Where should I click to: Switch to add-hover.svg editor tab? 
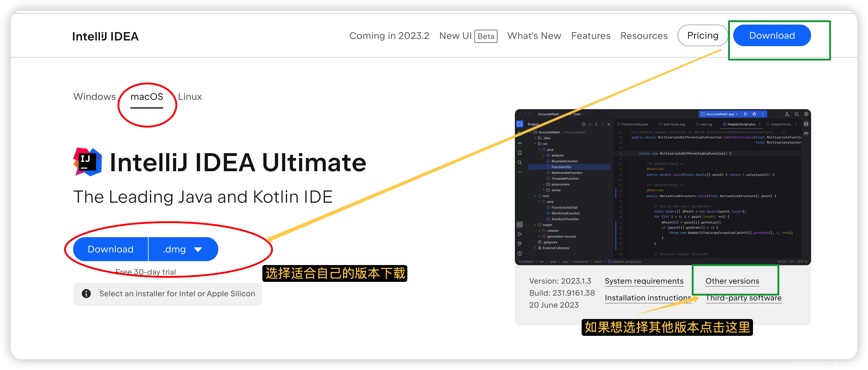point(672,124)
